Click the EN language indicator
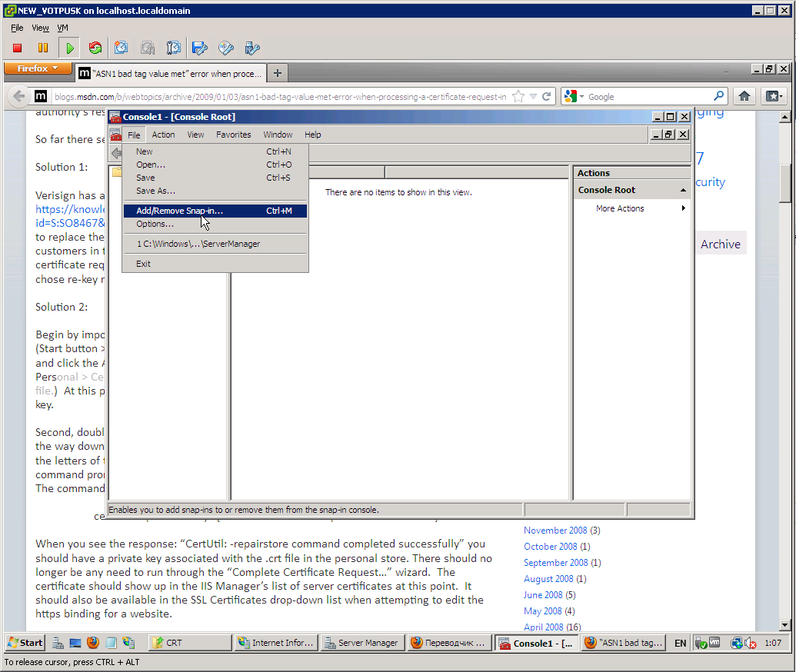 point(681,643)
